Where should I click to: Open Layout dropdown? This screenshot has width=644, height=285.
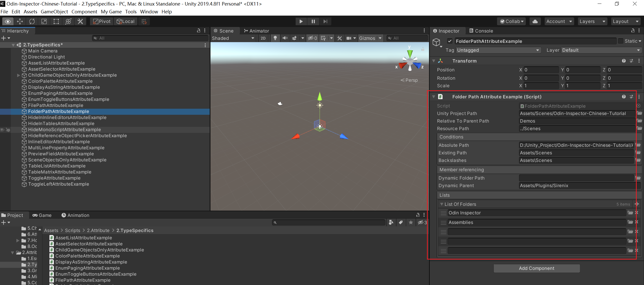point(626,21)
